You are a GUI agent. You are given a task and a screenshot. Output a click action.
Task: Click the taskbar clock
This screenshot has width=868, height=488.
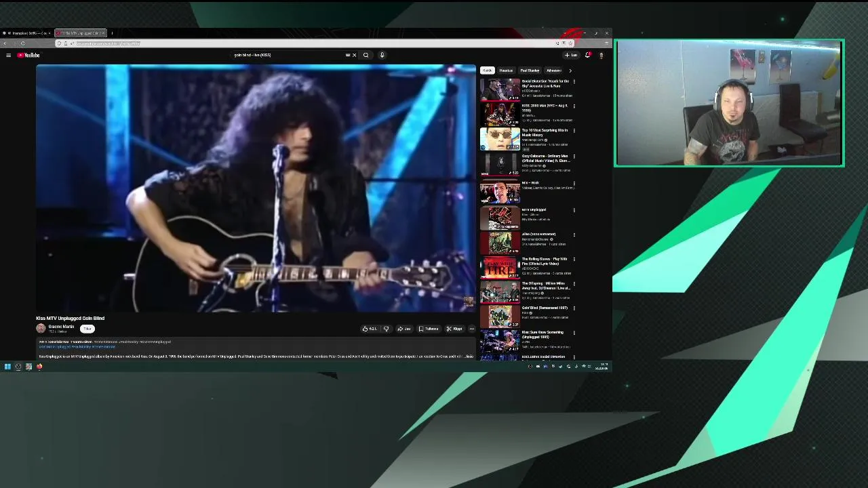pyautogui.click(x=601, y=367)
